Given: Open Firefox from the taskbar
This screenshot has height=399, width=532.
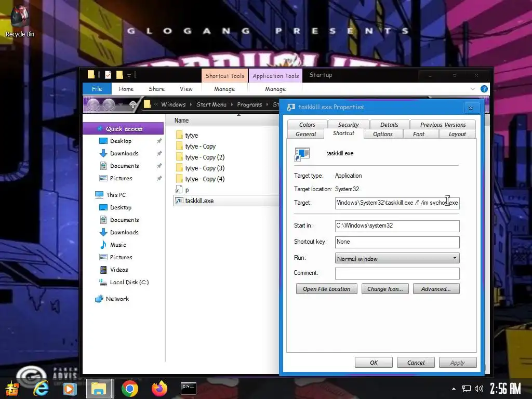Looking at the screenshot, I should pyautogui.click(x=159, y=389).
